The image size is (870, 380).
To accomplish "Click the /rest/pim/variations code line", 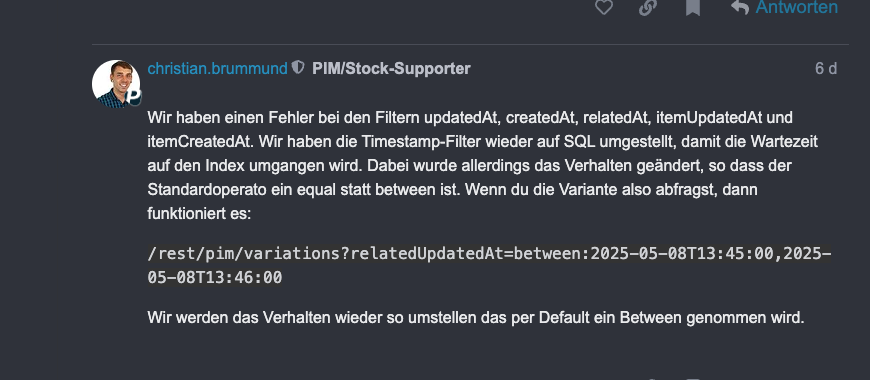I will pos(489,254).
